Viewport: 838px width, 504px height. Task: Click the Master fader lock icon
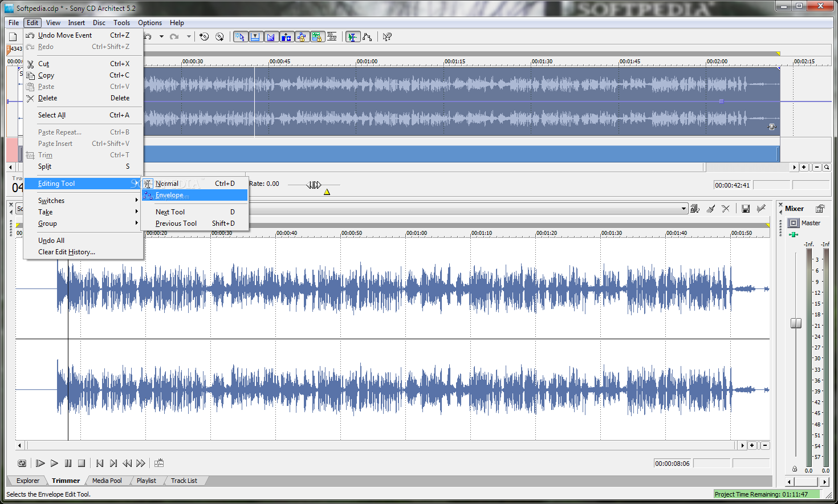[795, 469]
